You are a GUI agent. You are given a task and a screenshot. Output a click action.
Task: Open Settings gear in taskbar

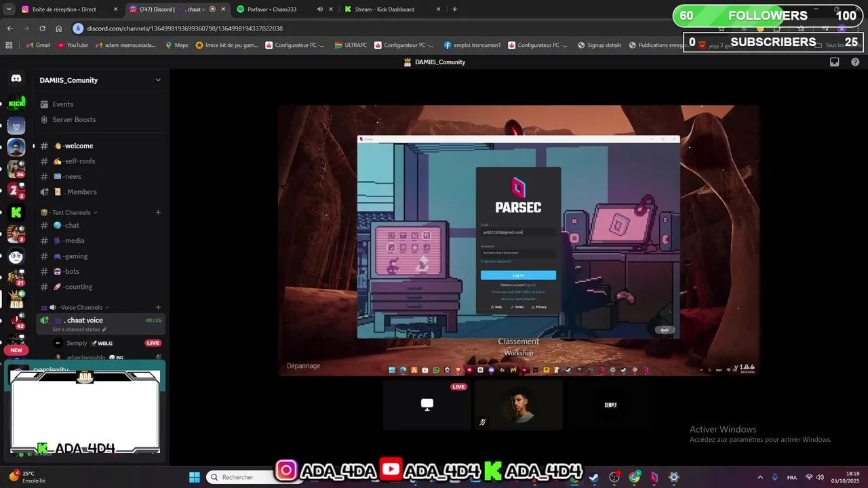point(674,477)
